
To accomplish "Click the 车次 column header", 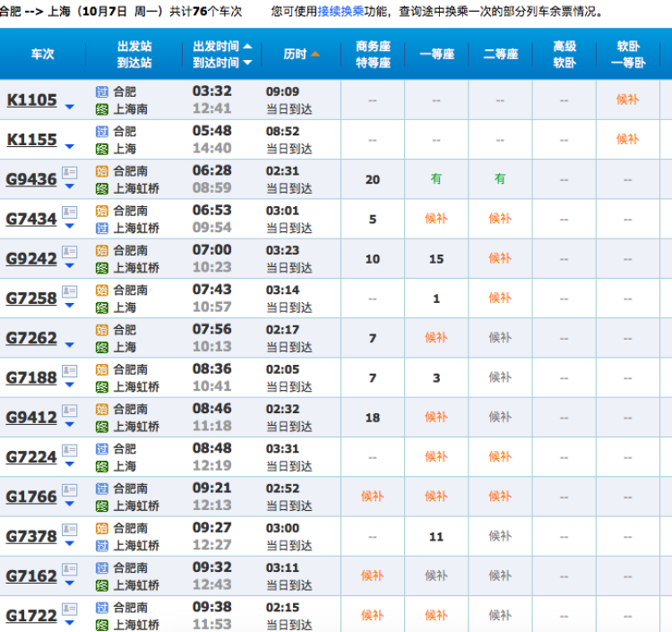I will 36,55.
